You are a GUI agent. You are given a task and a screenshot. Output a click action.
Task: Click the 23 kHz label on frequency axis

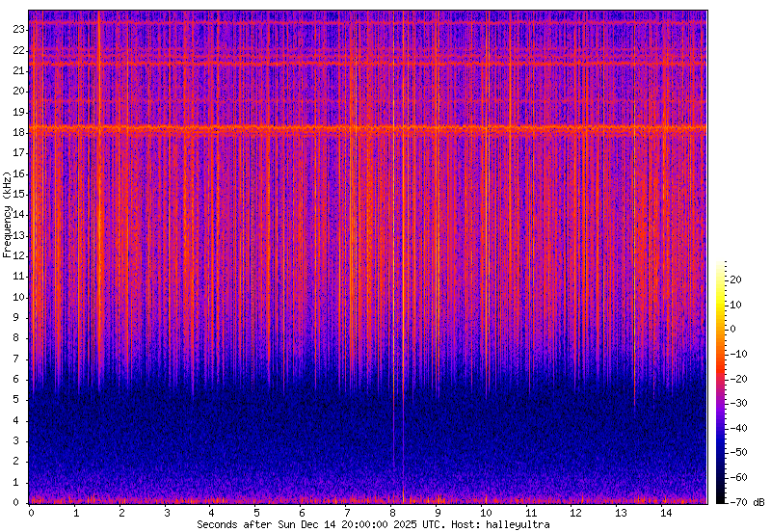[18, 29]
